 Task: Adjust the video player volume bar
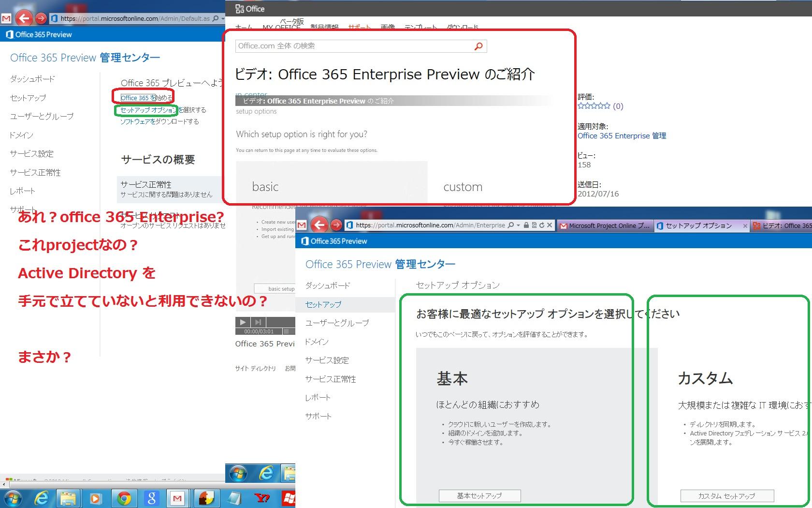coord(289,331)
